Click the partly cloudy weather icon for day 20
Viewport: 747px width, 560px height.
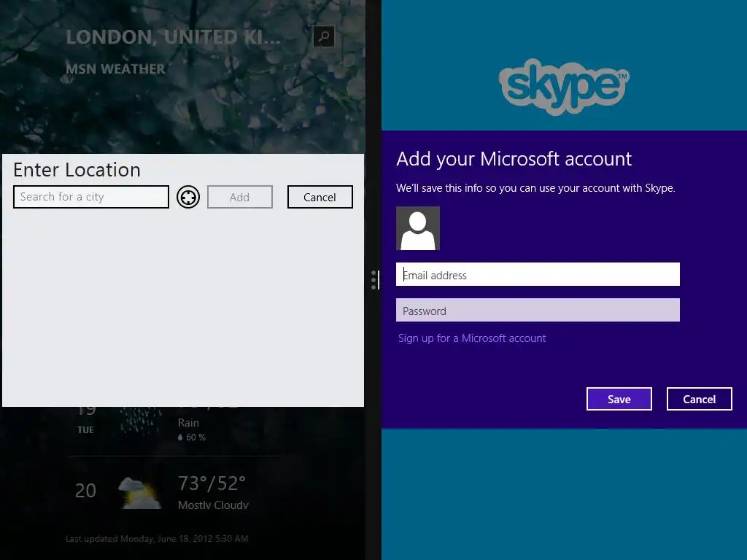coord(139,494)
